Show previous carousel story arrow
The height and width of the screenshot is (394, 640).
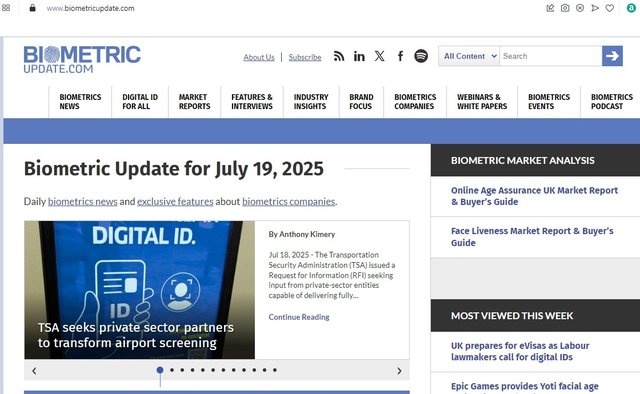34,371
